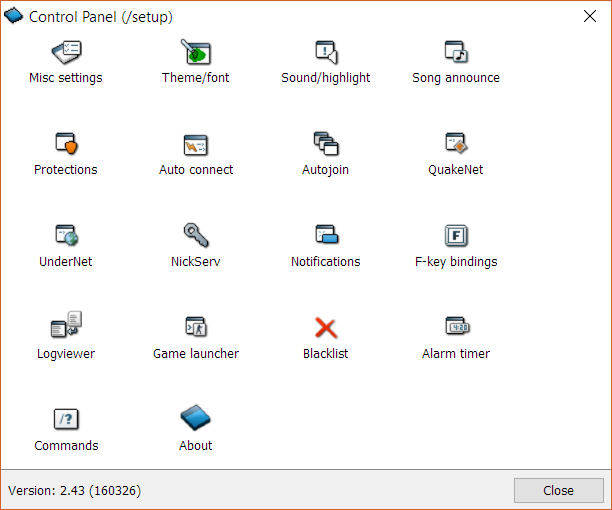Viewport: 612px width, 510px height.
Task: Click the "Auto connect" label
Action: click(196, 170)
